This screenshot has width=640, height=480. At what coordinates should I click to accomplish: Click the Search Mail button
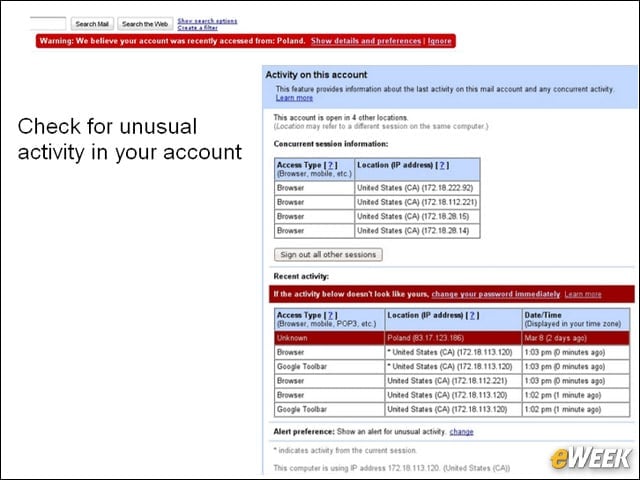92,24
